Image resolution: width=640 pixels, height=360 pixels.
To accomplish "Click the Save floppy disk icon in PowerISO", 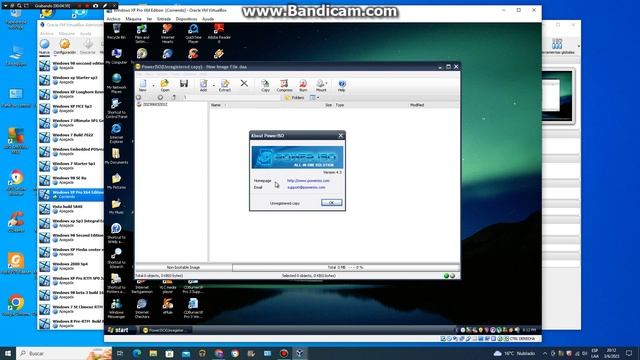I will [184, 84].
